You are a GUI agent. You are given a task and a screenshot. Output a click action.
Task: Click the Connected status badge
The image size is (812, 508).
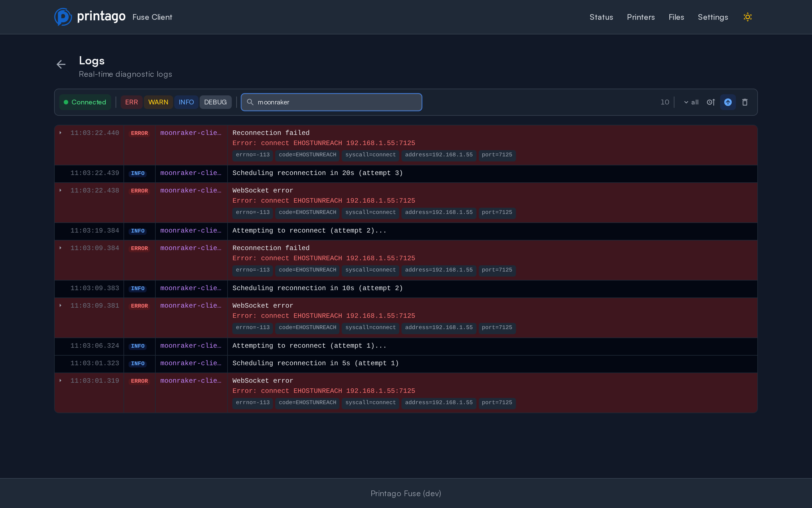point(85,102)
